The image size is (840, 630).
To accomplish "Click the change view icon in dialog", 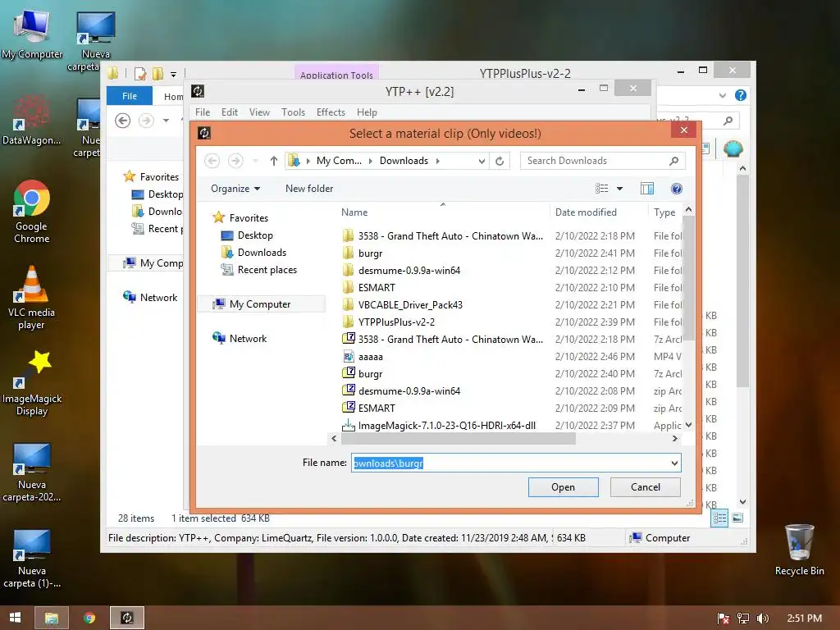I will 601,189.
